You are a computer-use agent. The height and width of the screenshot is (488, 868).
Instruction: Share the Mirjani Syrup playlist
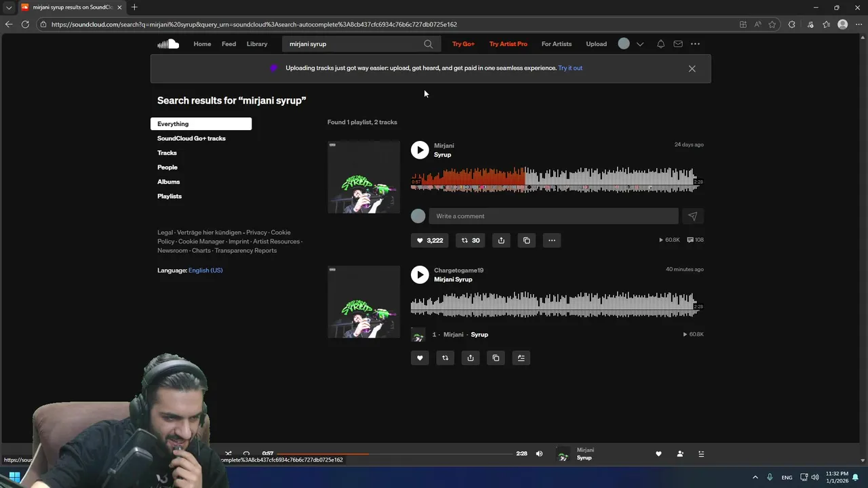tap(471, 358)
